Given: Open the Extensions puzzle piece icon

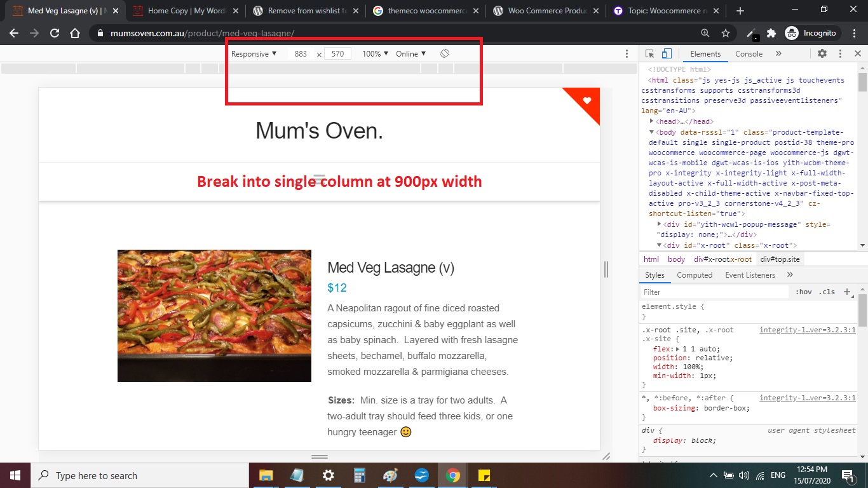Looking at the screenshot, I should click(x=771, y=33).
